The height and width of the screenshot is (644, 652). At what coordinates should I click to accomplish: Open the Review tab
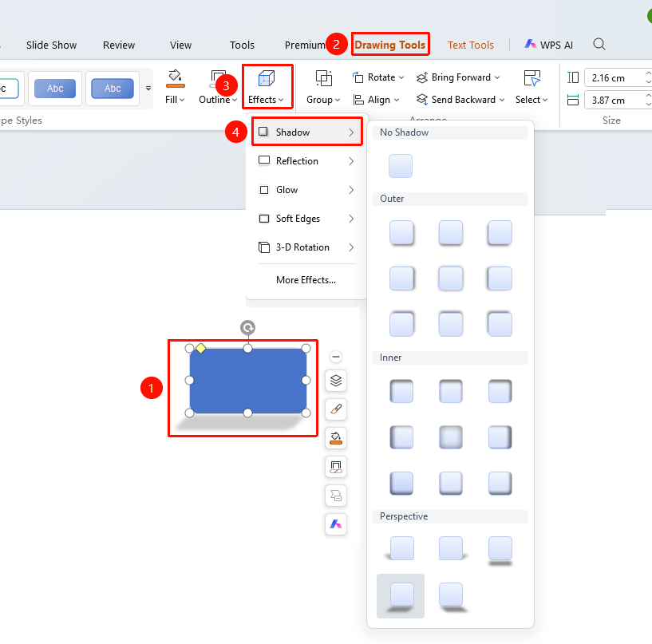pyautogui.click(x=119, y=45)
